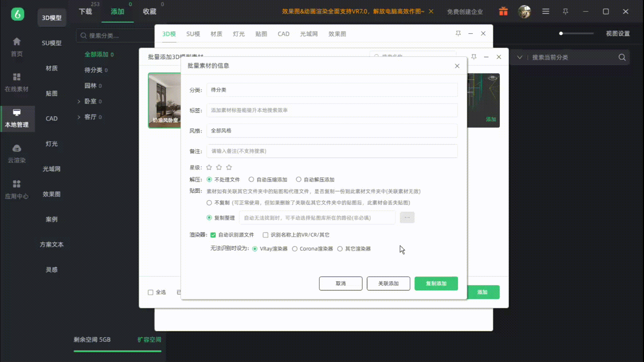
Task: Open 应用中心 app center icon
Action: coord(17,184)
